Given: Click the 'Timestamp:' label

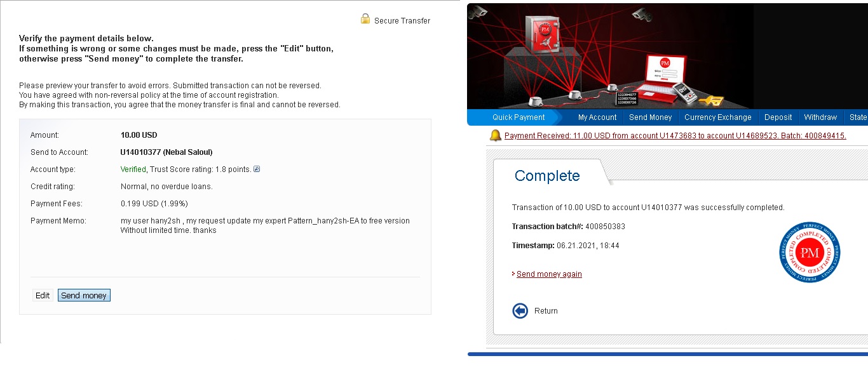Looking at the screenshot, I should pyautogui.click(x=533, y=246).
